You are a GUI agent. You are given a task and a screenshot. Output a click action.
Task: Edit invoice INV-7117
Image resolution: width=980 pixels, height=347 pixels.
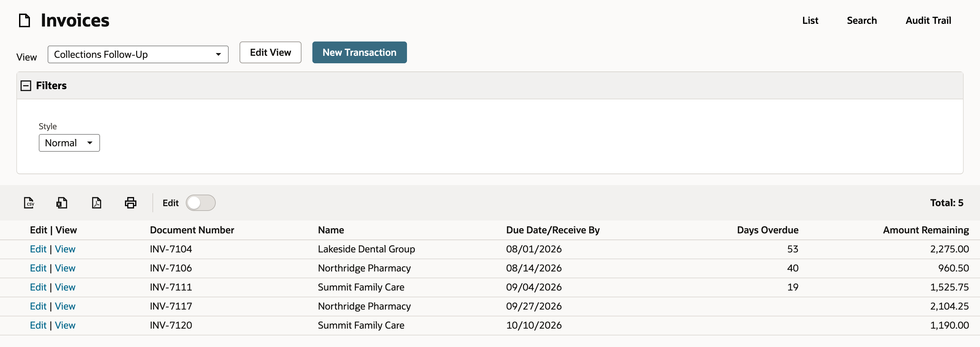tap(38, 306)
